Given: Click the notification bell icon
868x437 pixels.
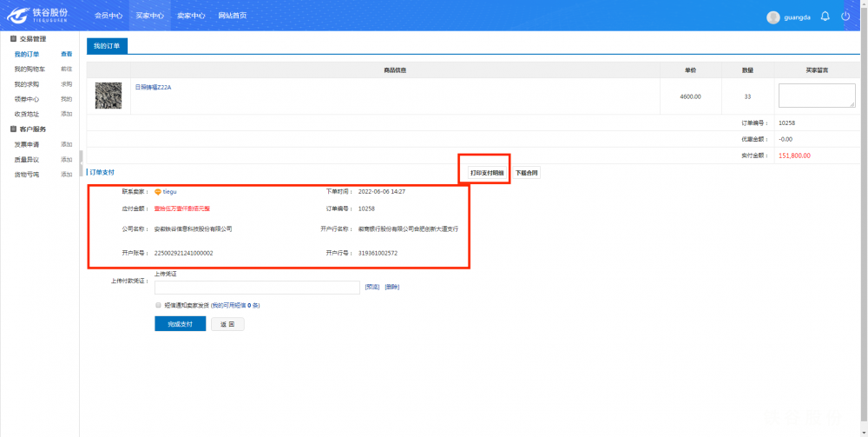Looking at the screenshot, I should click(x=825, y=17).
